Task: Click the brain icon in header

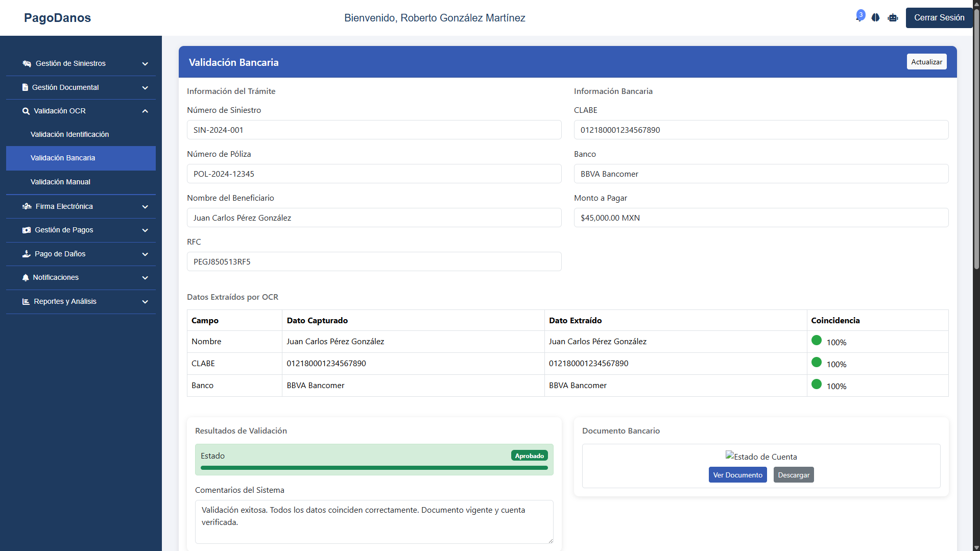Action: 875,17
